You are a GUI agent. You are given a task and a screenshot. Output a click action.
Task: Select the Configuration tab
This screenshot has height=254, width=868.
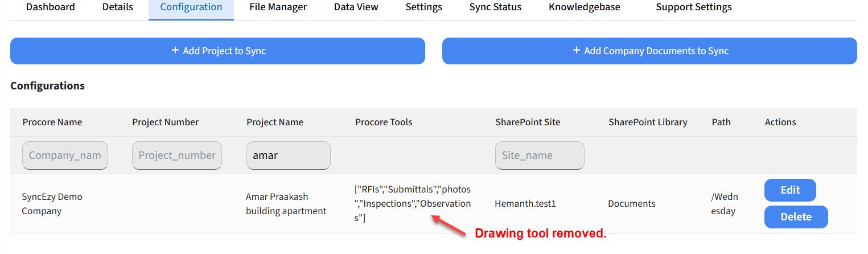tap(191, 7)
